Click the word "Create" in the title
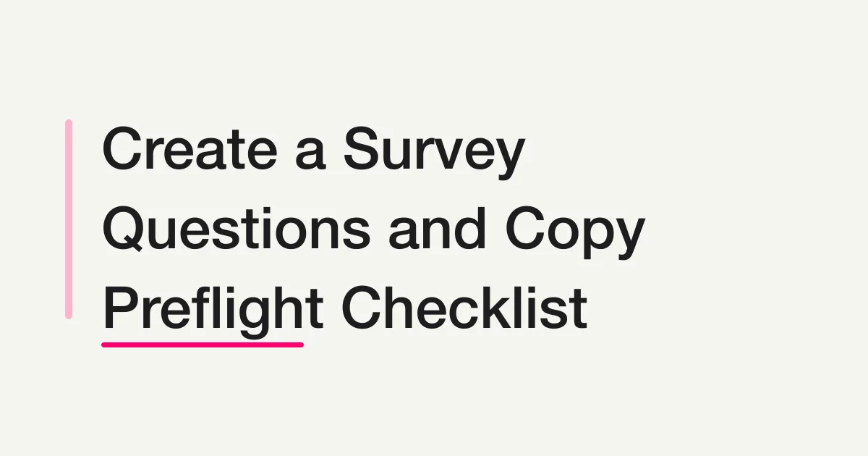Screen dimensions: 868x456 tap(190, 148)
